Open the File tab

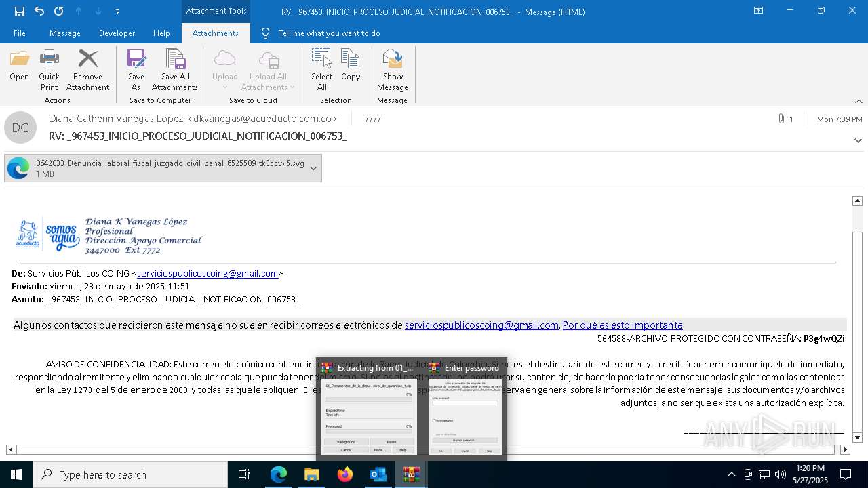point(20,33)
